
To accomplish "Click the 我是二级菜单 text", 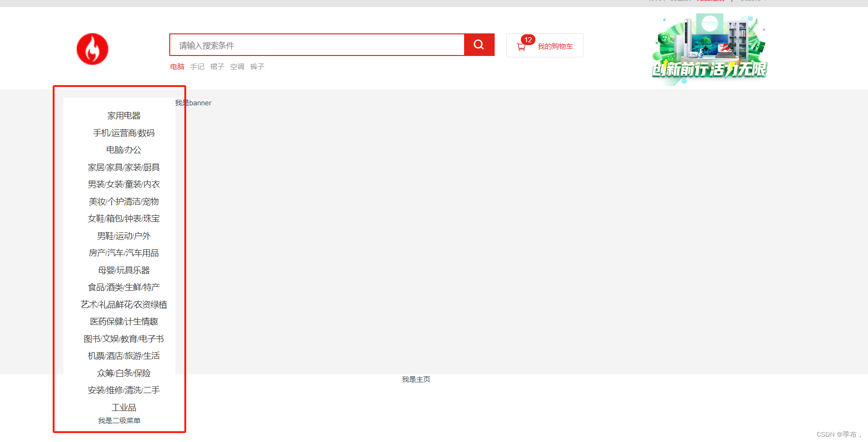I will pos(119,421).
